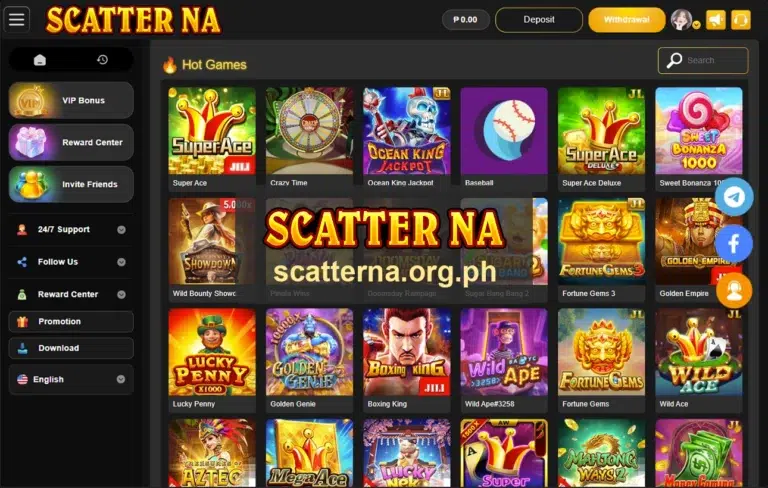
Task: Open the VIP Bonus banner
Action: 71,100
